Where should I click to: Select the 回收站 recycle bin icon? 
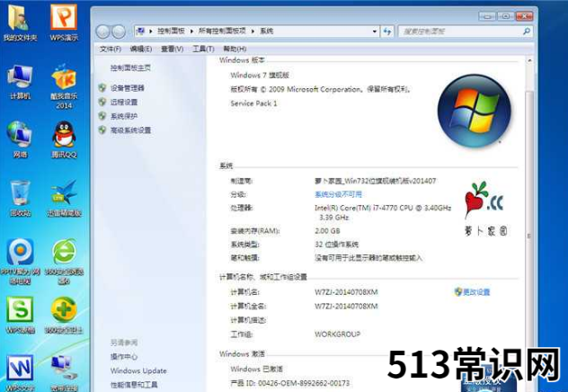pyautogui.click(x=20, y=198)
